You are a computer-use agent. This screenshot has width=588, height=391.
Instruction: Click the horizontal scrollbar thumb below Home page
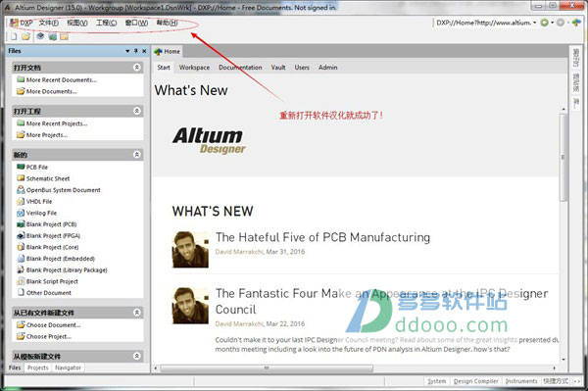tap(267, 368)
